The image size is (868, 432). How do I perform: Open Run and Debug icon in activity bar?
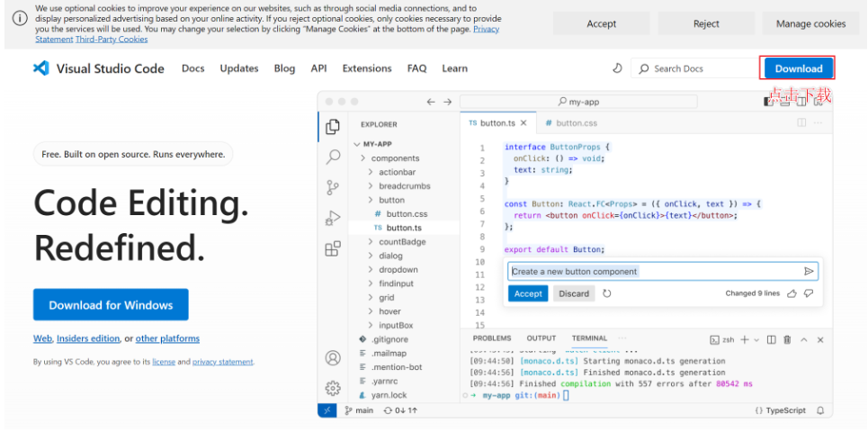pos(333,218)
